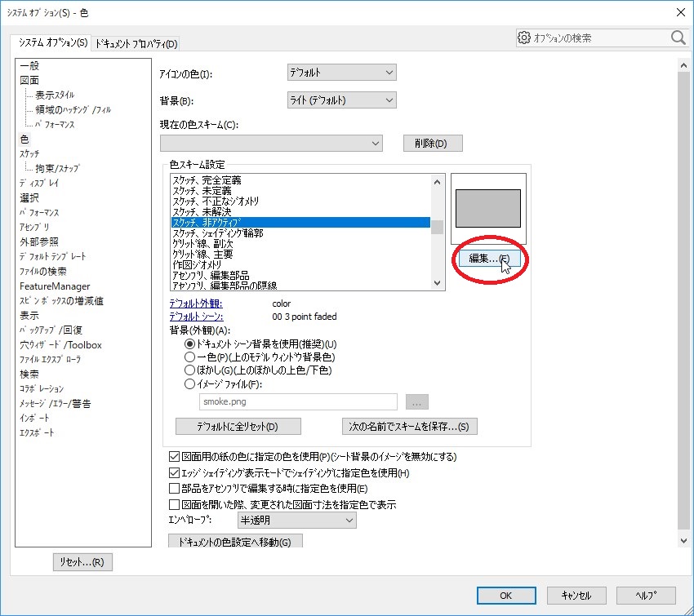694x616 pixels.
Task: Open the アイコンの色 dropdown
Action: [x=342, y=73]
